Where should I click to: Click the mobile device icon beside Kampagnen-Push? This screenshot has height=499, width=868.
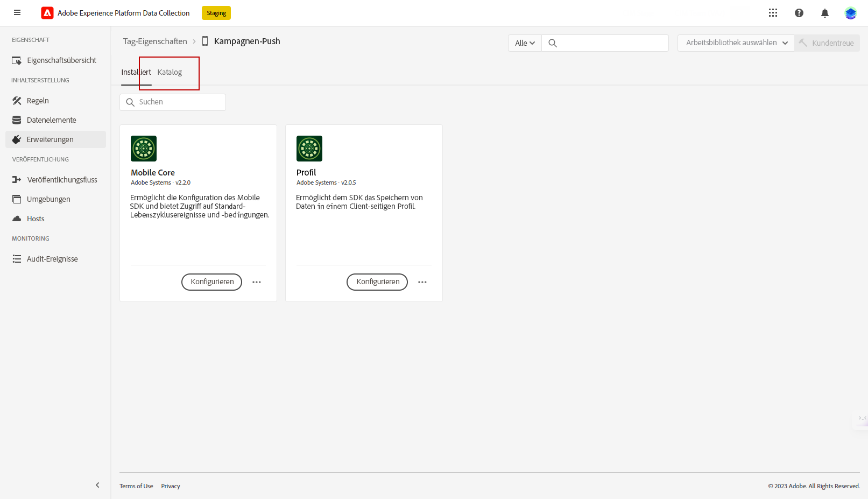205,41
